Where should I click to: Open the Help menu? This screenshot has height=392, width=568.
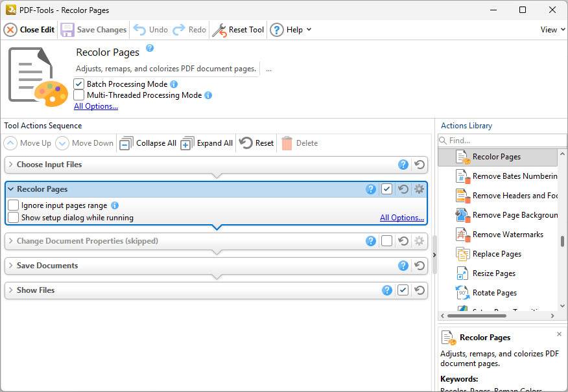(x=292, y=30)
